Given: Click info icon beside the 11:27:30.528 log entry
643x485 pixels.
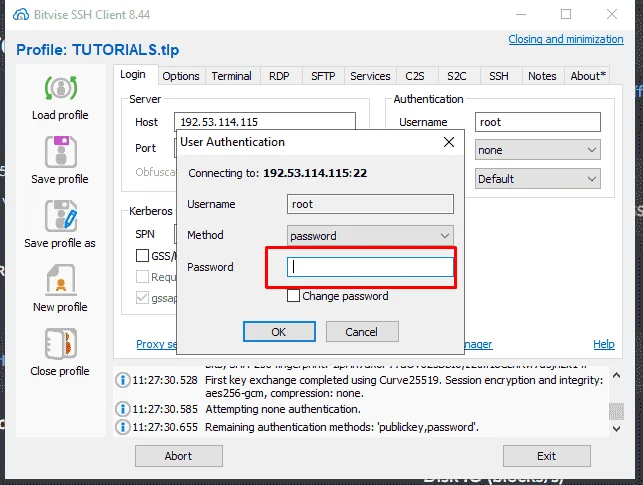Looking at the screenshot, I should (x=122, y=380).
